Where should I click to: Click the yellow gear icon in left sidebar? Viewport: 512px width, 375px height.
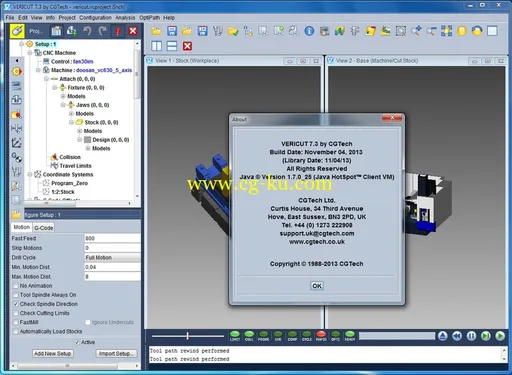click(x=17, y=71)
